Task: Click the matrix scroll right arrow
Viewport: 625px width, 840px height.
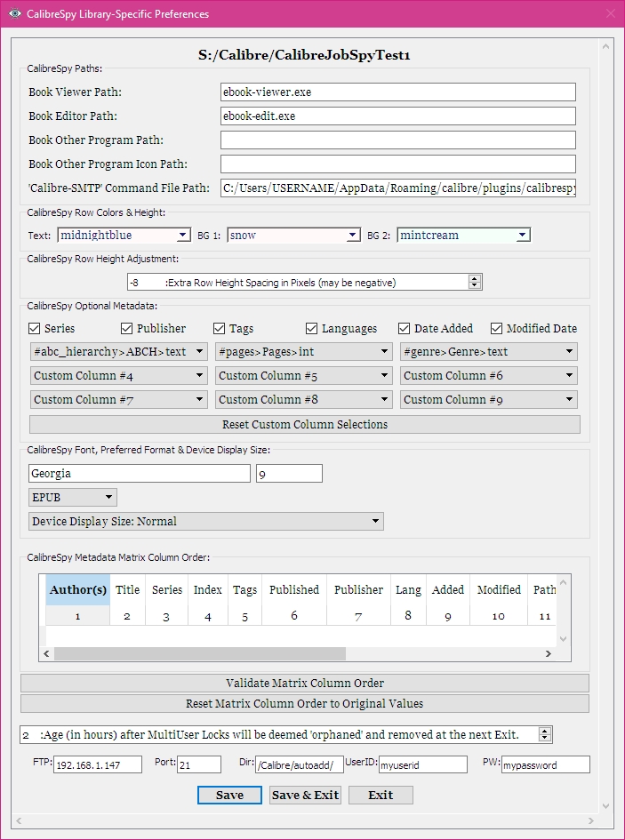Action: [549, 653]
